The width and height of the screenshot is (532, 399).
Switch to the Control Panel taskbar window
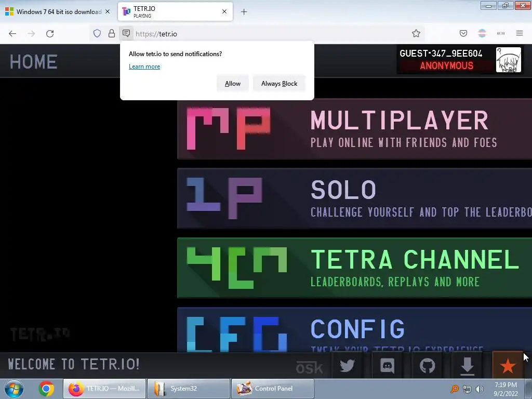pos(273,389)
